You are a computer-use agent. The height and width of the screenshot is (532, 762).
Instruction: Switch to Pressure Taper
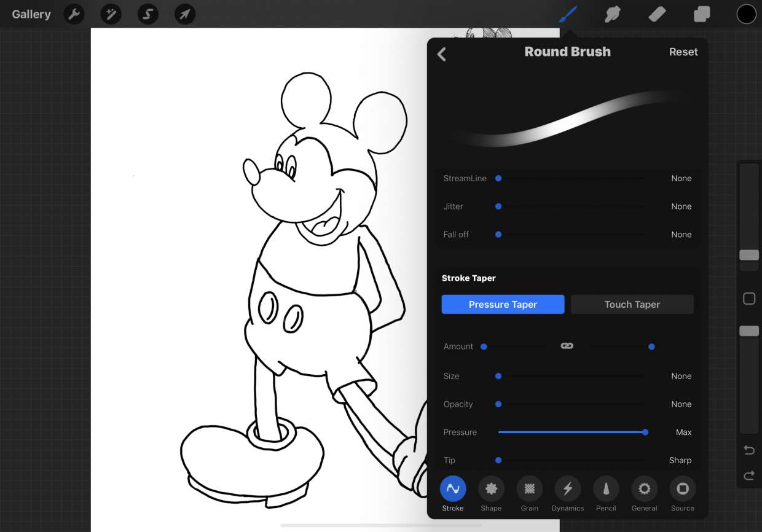tap(503, 304)
